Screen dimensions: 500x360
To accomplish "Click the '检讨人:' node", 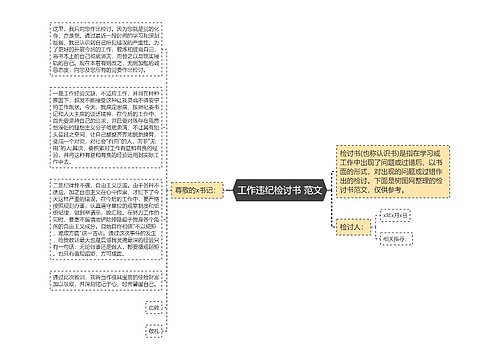I will point(353,227).
